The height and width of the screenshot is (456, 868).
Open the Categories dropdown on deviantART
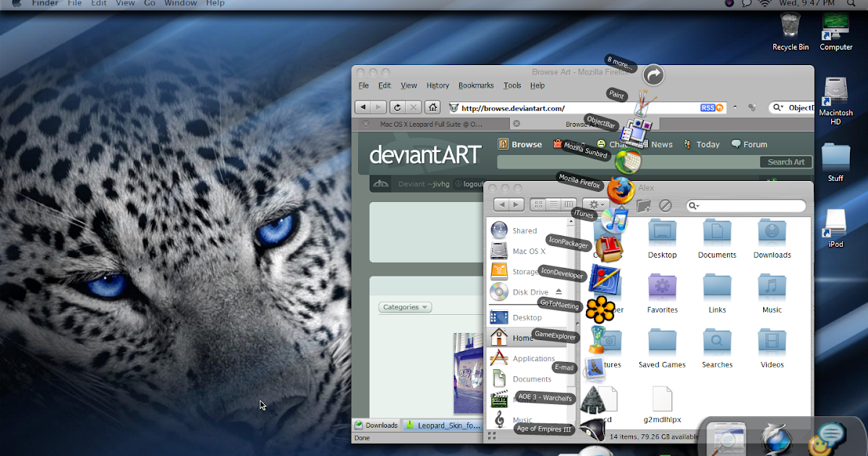[405, 307]
